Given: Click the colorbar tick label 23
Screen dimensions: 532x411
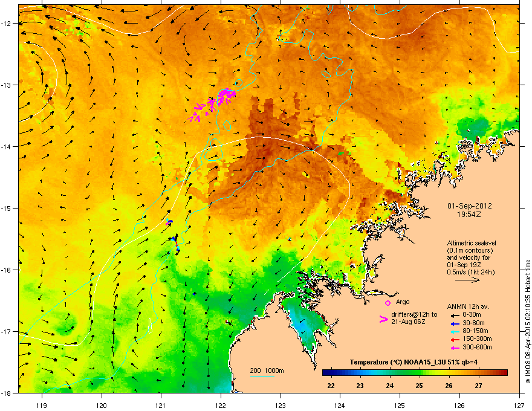Looking at the screenshot, I should pos(360,386).
